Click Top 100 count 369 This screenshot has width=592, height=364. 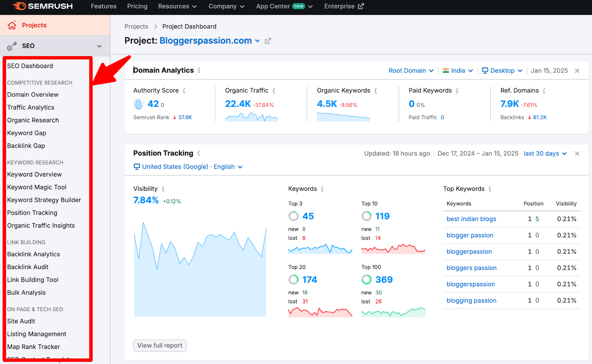pyautogui.click(x=384, y=280)
